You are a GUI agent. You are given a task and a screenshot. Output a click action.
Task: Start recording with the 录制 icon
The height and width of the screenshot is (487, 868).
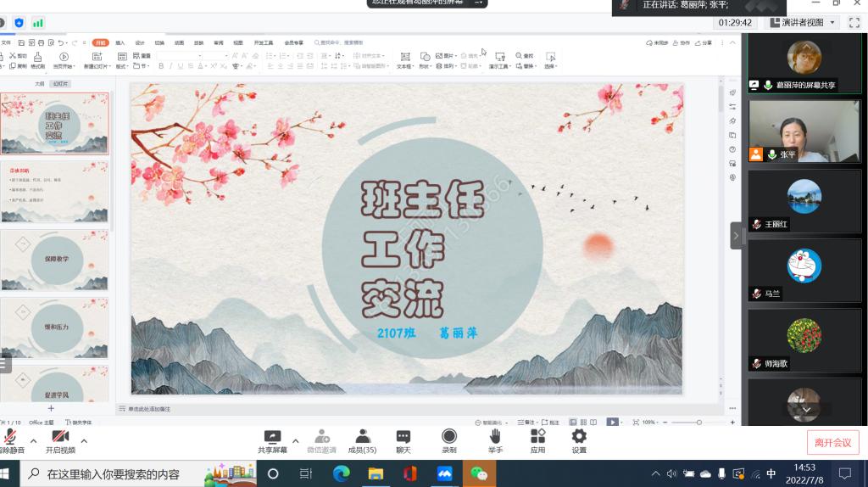click(x=448, y=437)
